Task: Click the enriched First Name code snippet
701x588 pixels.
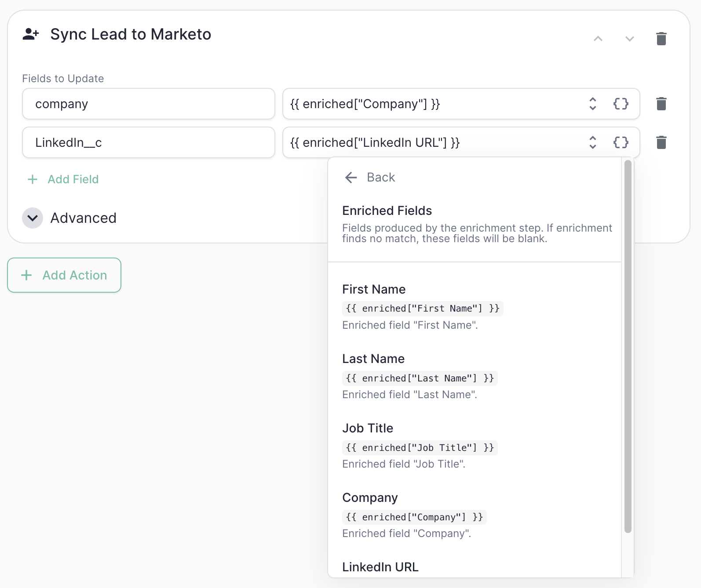Action: click(423, 309)
